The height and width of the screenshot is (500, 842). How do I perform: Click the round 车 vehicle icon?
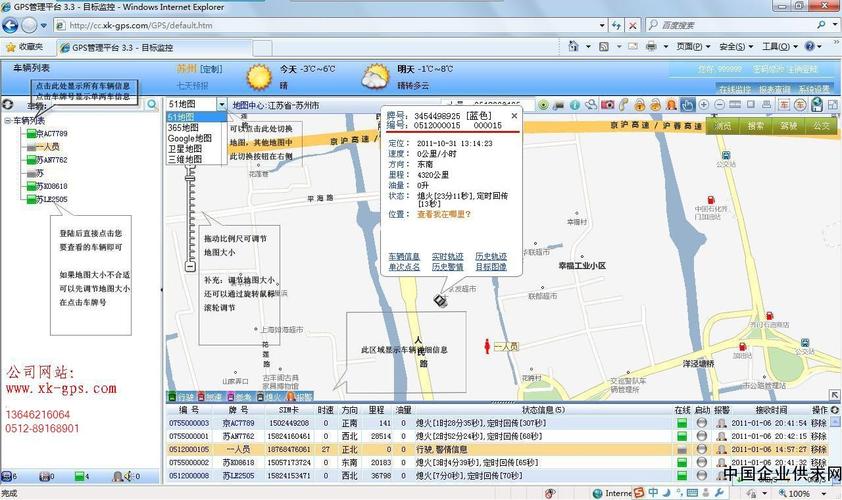click(x=801, y=105)
